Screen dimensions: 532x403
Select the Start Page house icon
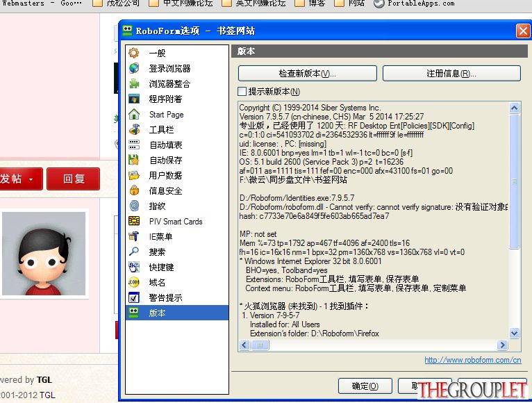click(x=134, y=114)
